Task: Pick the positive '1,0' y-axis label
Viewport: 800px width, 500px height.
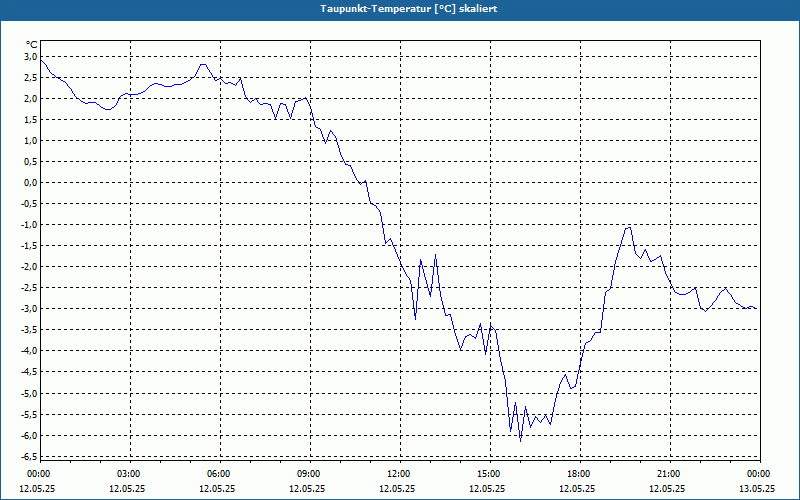Action: 30,140
